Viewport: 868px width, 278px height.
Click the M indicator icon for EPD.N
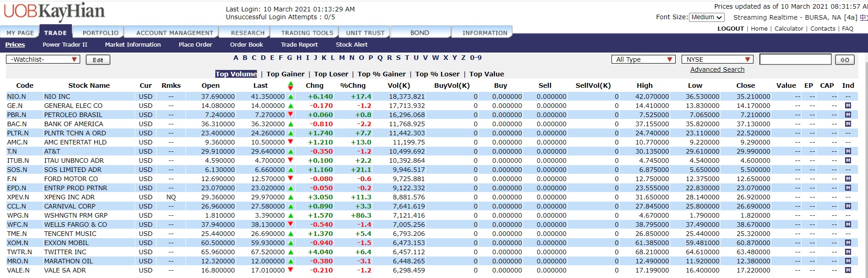(x=848, y=188)
